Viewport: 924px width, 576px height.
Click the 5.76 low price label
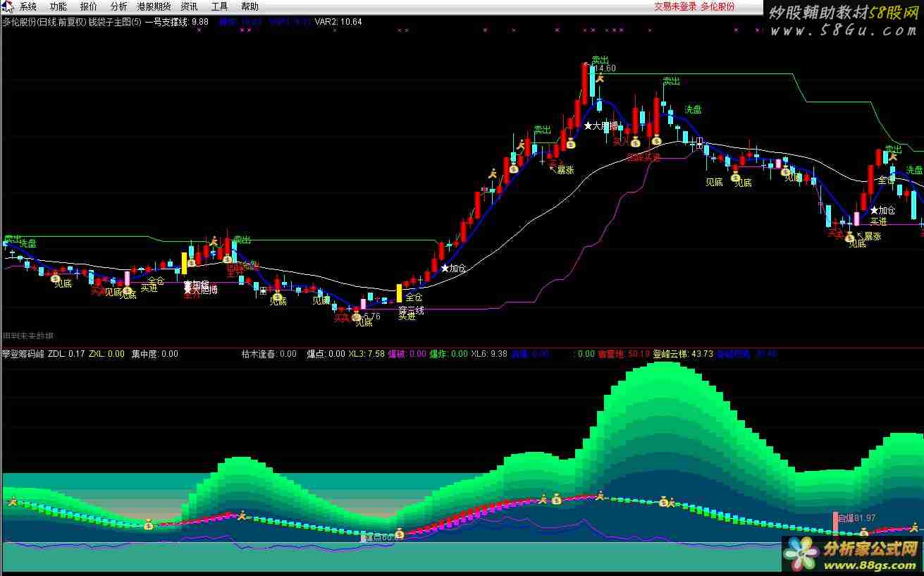[371, 317]
